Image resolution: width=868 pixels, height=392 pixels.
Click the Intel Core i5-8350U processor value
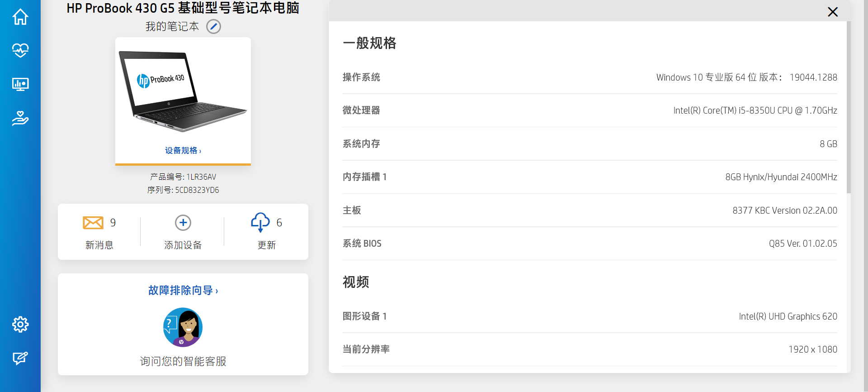pyautogui.click(x=755, y=110)
